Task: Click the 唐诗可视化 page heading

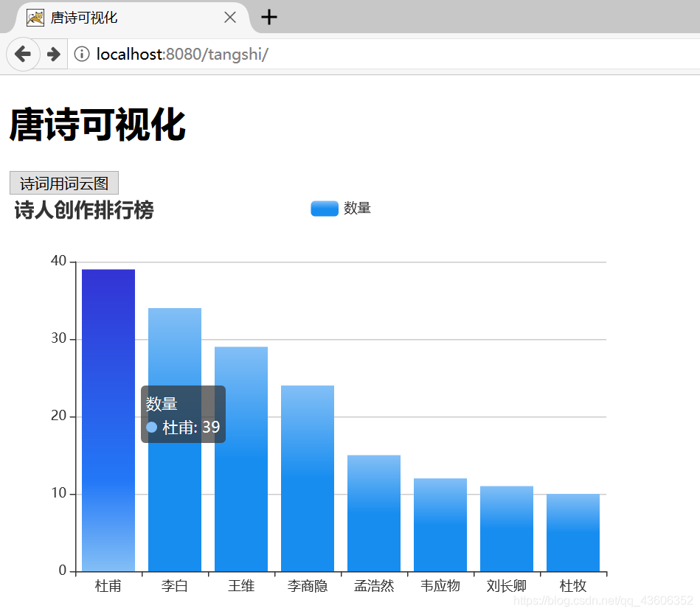Action: tap(97, 125)
